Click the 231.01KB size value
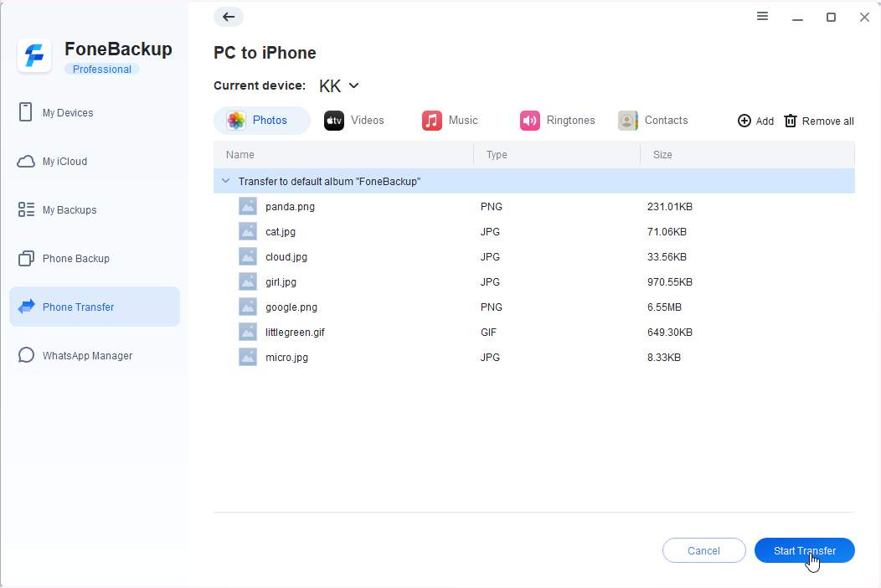This screenshot has height=588, width=881. (670, 206)
